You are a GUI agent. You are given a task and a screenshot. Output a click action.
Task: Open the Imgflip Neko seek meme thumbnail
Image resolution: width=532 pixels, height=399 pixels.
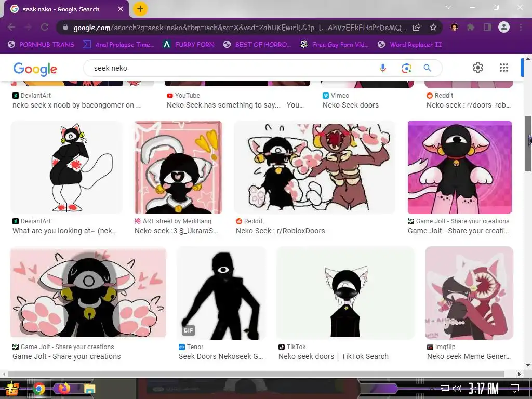tap(469, 293)
